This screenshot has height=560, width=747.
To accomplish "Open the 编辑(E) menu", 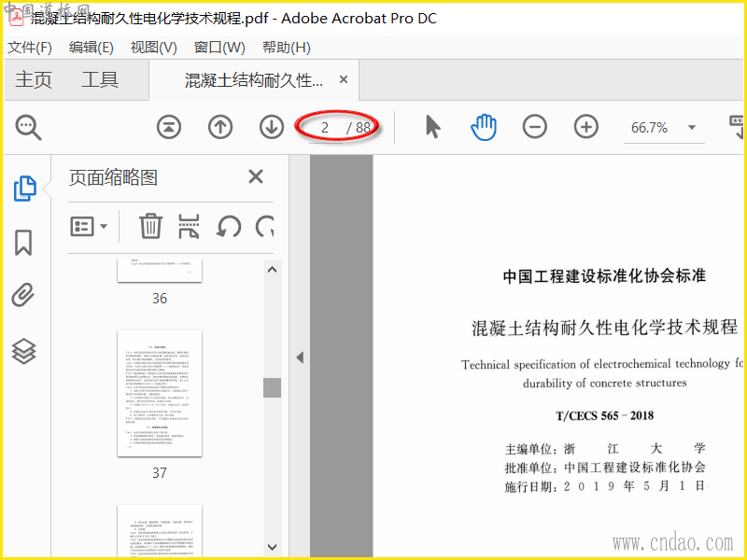I will [x=91, y=48].
